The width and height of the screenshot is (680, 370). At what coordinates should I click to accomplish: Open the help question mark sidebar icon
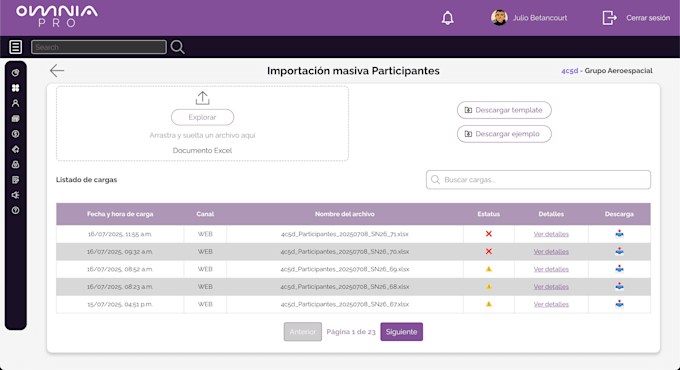[x=16, y=210]
